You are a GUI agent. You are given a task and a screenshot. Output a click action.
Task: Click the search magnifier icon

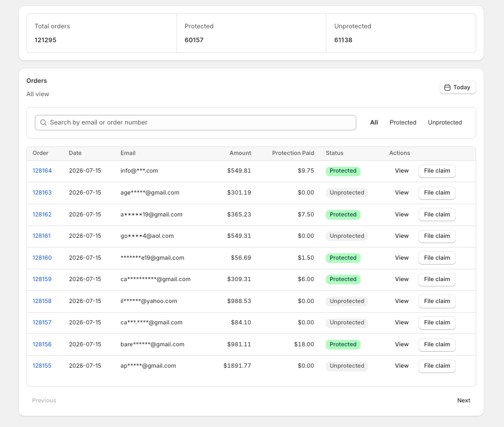tap(43, 122)
